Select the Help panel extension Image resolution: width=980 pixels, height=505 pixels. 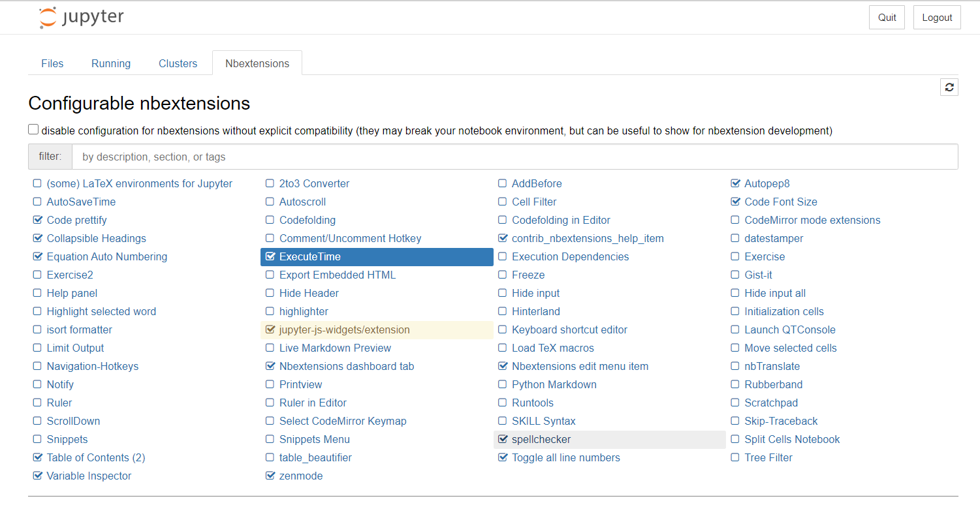(x=72, y=294)
